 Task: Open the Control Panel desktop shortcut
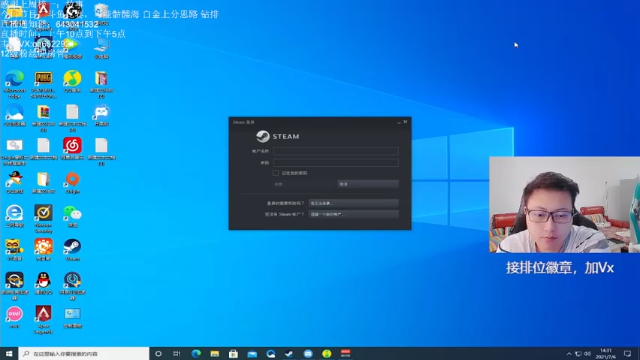(73, 317)
